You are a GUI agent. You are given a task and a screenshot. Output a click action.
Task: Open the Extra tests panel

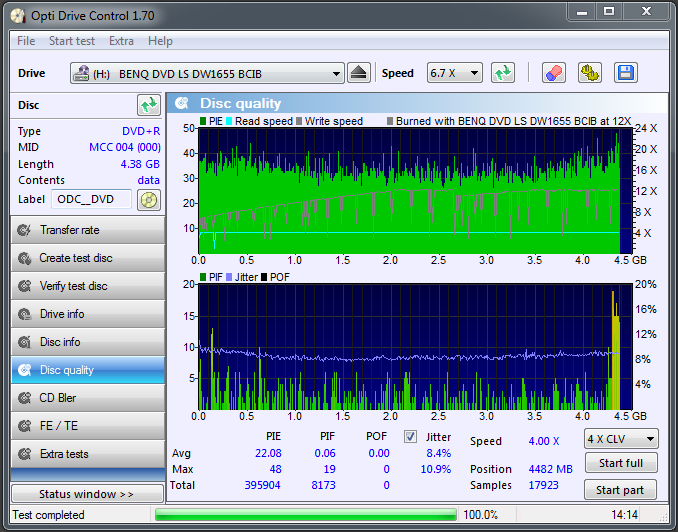[x=88, y=454]
